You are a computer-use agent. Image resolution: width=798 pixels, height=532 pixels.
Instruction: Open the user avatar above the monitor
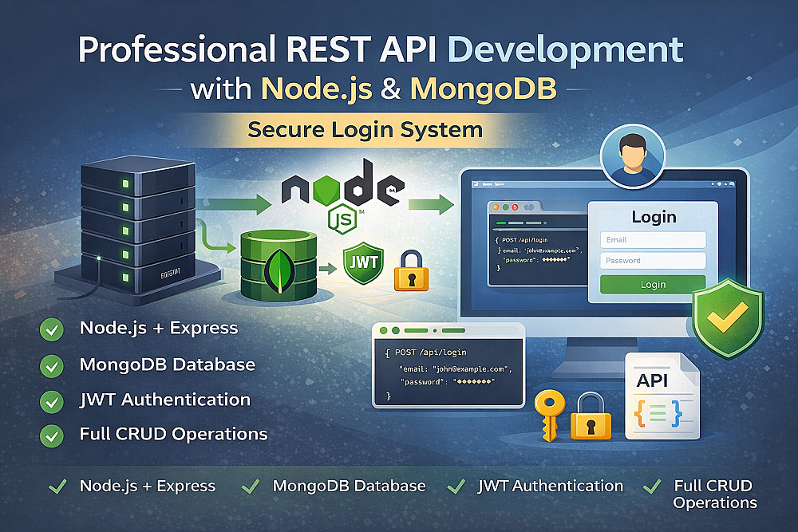[x=633, y=156]
